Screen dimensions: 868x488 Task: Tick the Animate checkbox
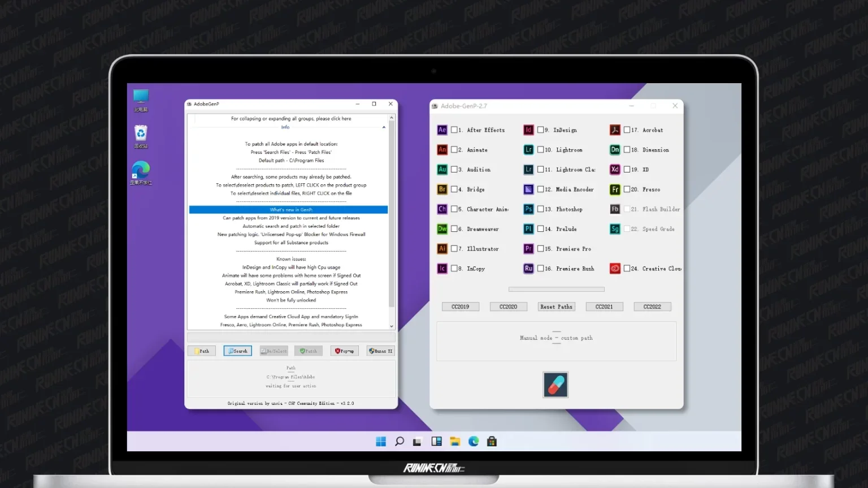point(454,150)
